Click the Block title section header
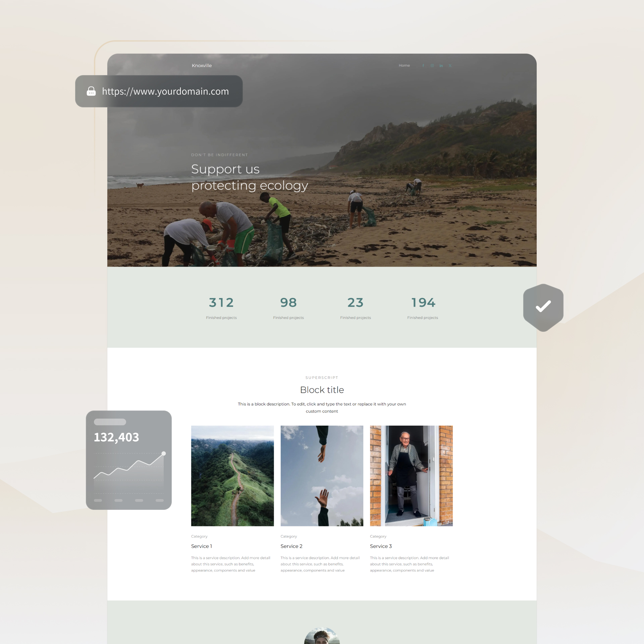The width and height of the screenshot is (644, 644). pos(322,389)
